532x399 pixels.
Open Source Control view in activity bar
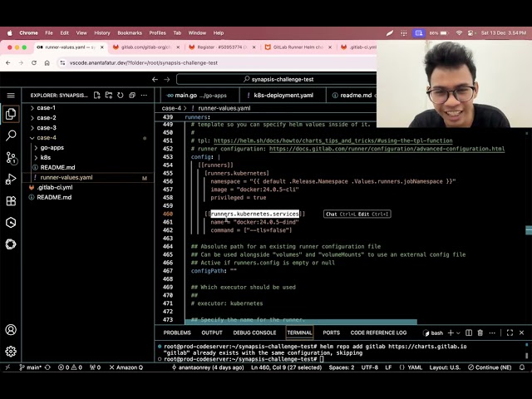[11, 158]
